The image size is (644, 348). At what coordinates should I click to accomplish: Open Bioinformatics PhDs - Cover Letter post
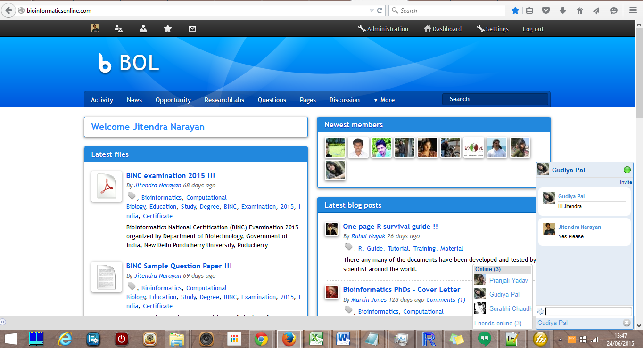[x=402, y=290]
